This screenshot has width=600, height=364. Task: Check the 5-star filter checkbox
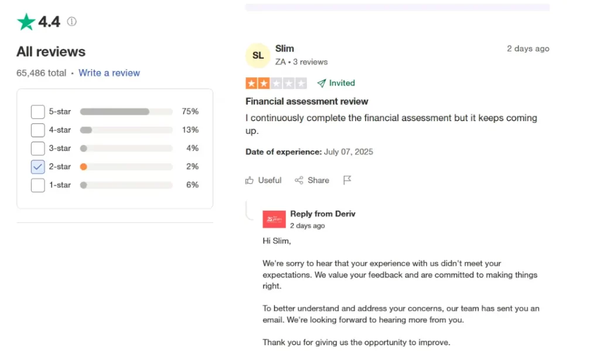(x=37, y=112)
